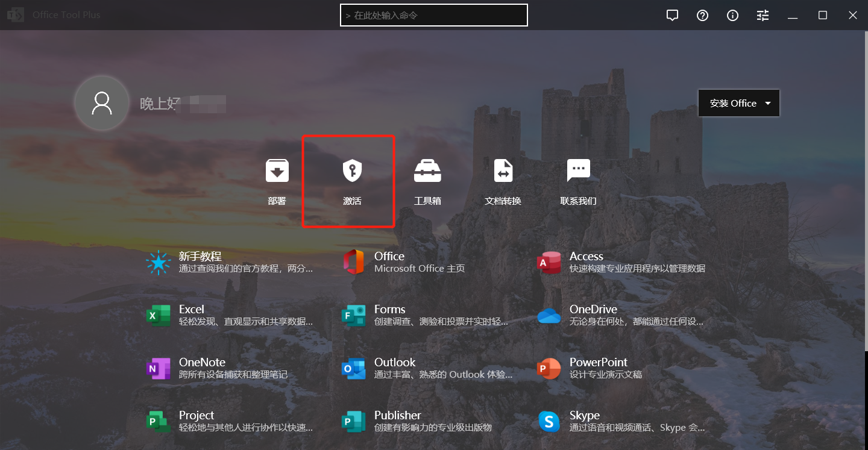The width and height of the screenshot is (868, 450).
Task: Launch the Outlook icon
Action: (354, 369)
